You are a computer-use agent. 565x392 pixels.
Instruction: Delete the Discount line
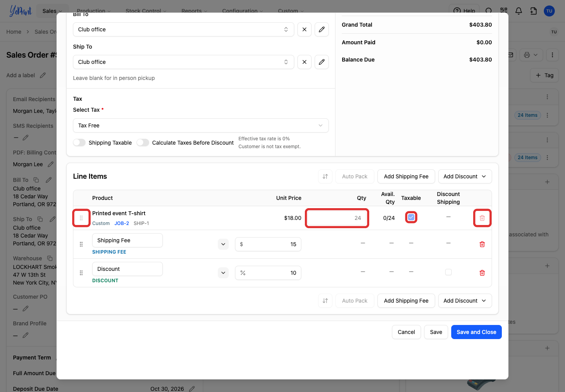pos(482,273)
